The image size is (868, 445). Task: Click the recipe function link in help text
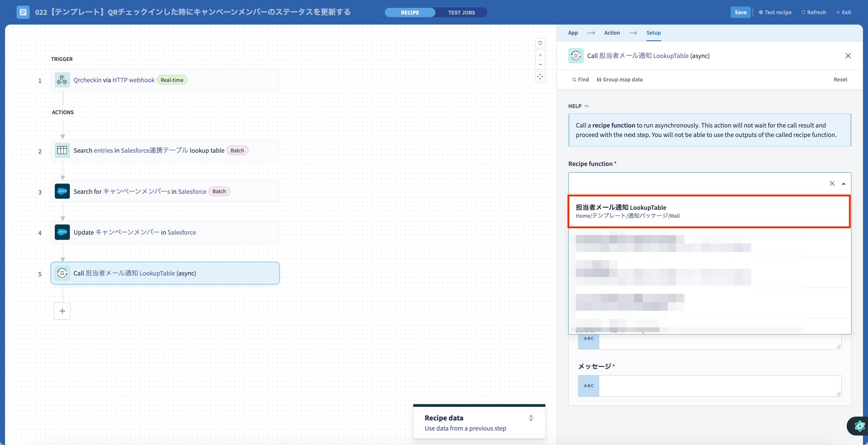pyautogui.click(x=613, y=125)
